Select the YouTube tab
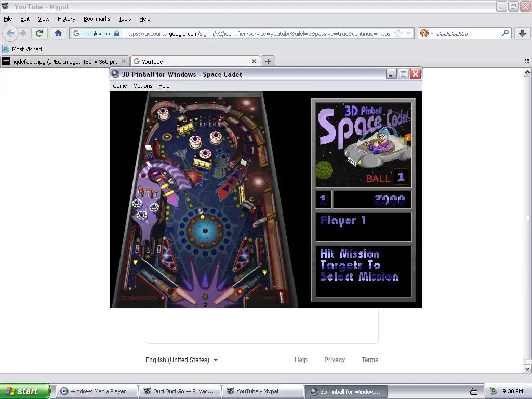Screen dimensions: 532x399 click(x=195, y=62)
